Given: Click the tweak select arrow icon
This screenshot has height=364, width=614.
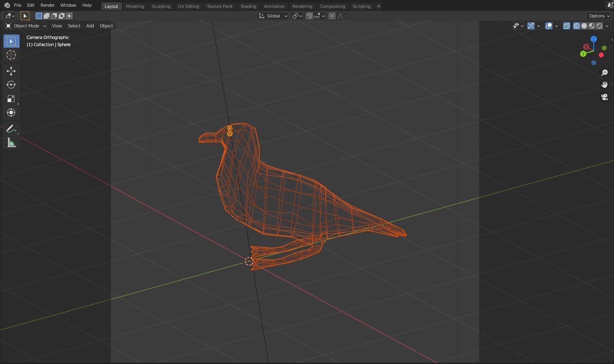Looking at the screenshot, I should click(x=25, y=16).
